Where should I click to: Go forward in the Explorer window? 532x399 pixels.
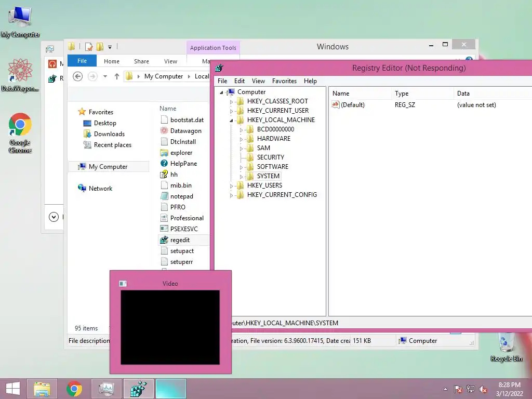(92, 76)
